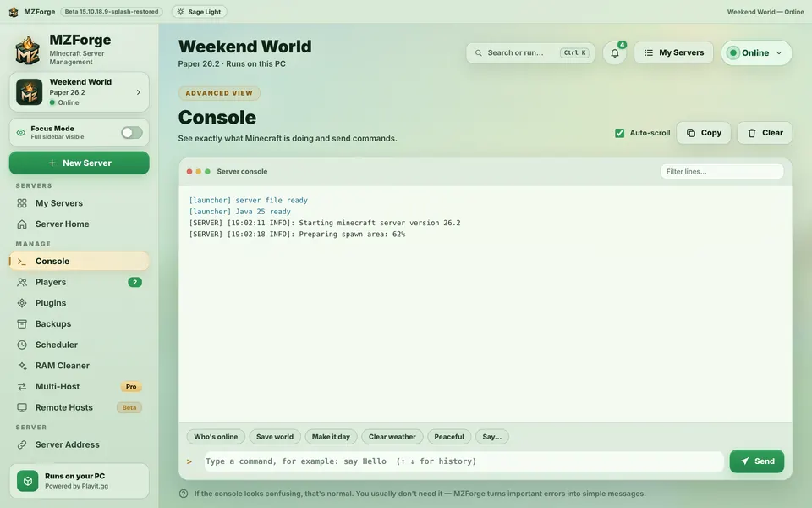The width and height of the screenshot is (812, 508).
Task: Expand Weekend World server card chevron
Action: [x=138, y=92]
